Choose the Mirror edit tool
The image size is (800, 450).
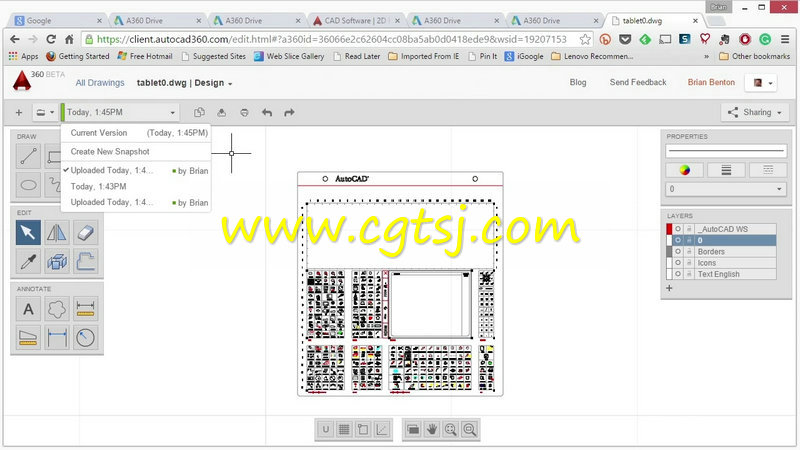click(57, 233)
